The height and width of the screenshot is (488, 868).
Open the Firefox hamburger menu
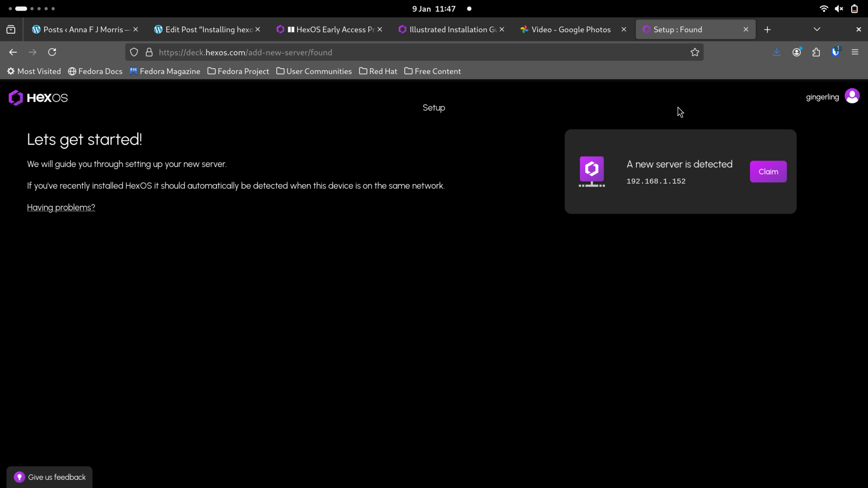click(855, 52)
